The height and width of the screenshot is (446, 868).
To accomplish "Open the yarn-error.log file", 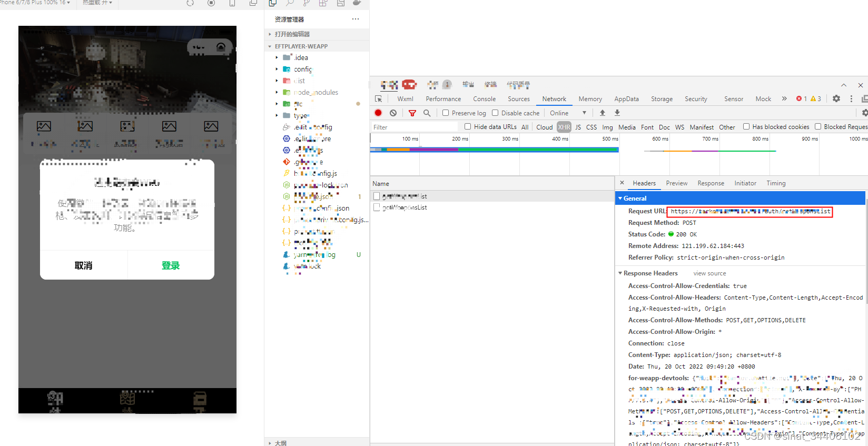I will [314, 254].
